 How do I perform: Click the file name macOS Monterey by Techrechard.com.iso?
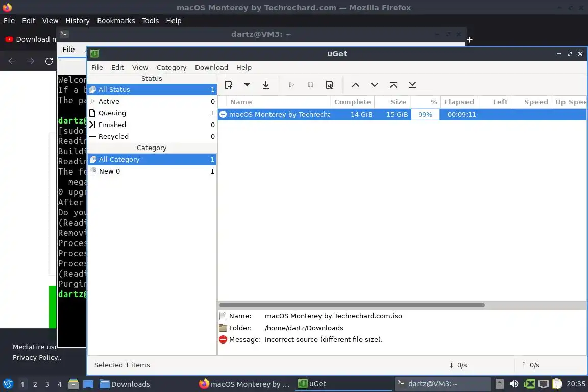[x=333, y=316]
